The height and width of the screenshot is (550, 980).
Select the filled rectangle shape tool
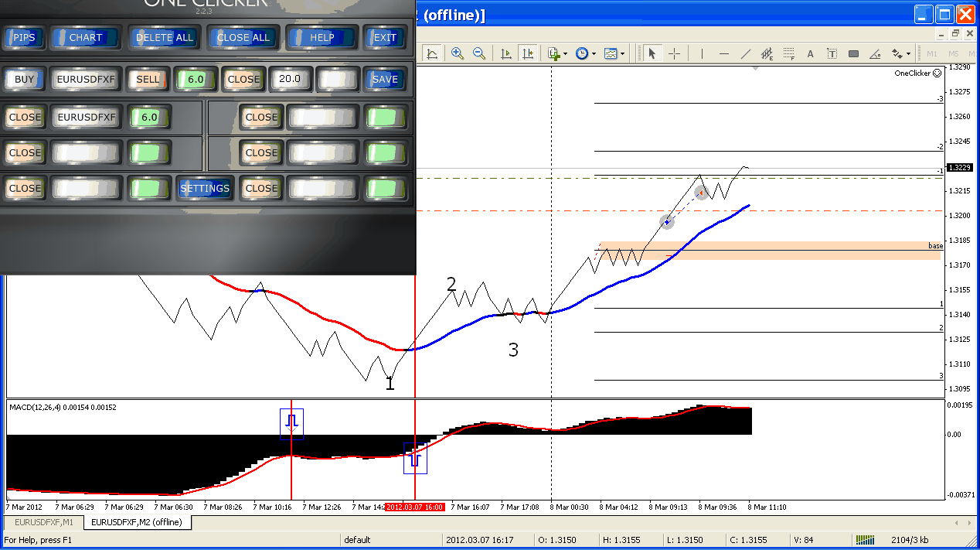(853, 53)
